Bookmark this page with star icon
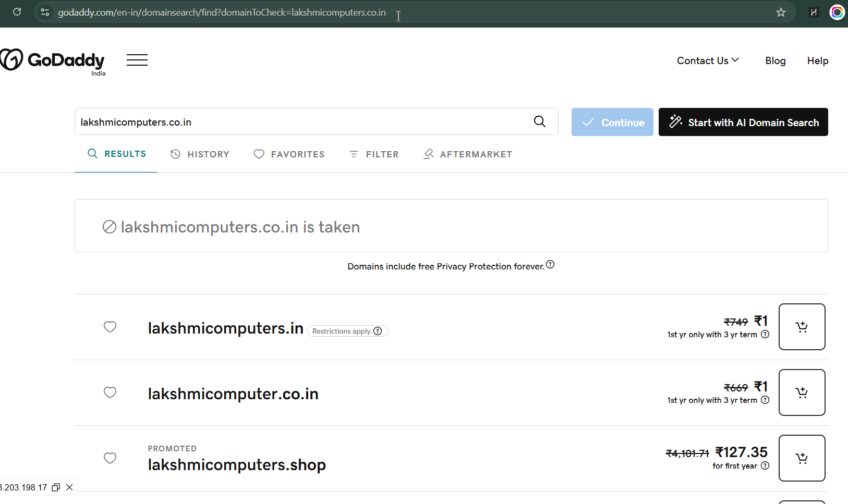 780,13
